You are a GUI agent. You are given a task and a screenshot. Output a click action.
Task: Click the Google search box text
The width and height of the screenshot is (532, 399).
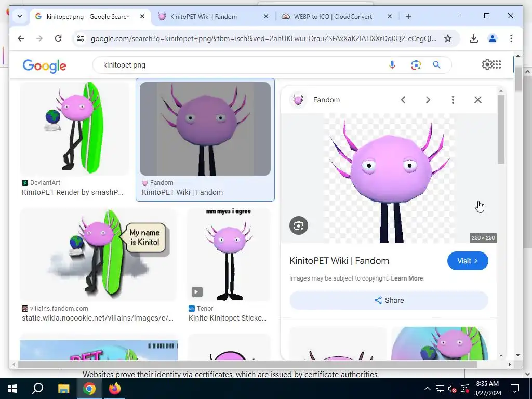[x=124, y=65]
